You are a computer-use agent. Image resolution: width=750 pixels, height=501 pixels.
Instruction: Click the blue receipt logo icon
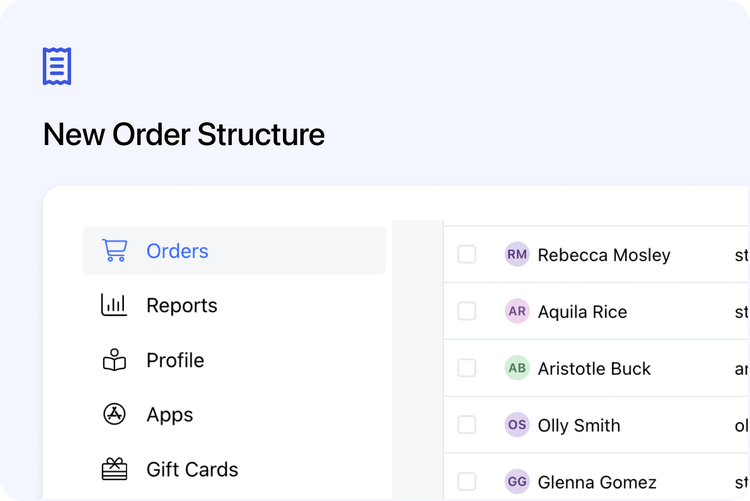click(x=57, y=66)
